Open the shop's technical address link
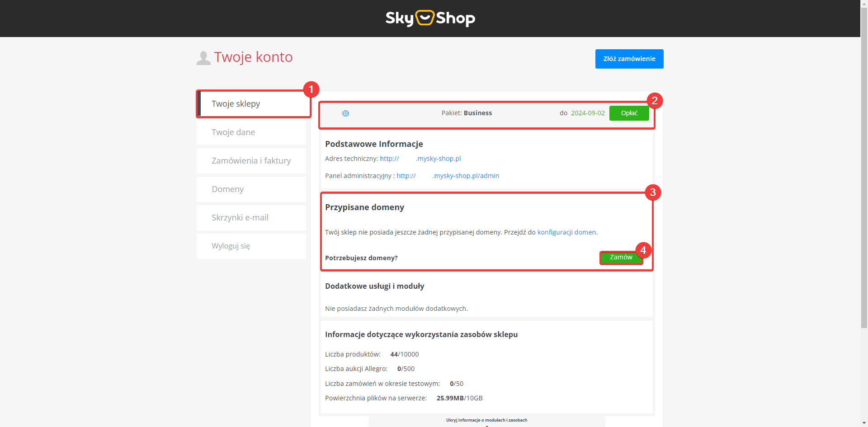868x427 pixels. pos(420,159)
